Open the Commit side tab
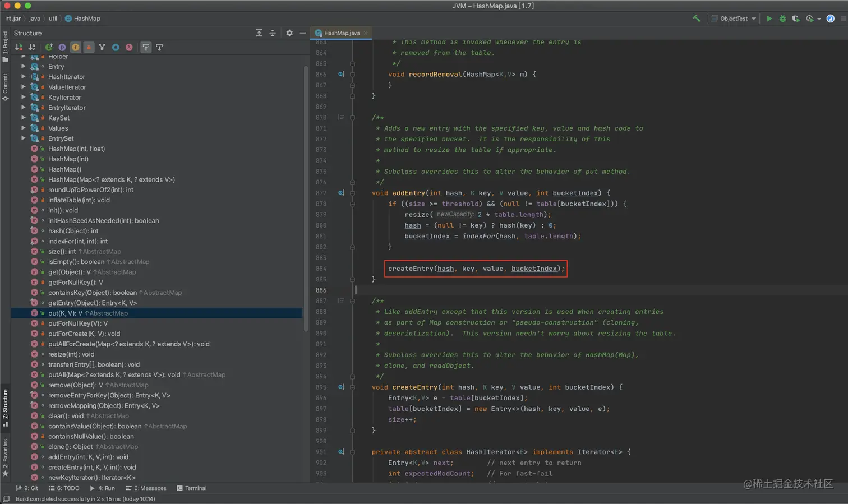 click(6, 86)
